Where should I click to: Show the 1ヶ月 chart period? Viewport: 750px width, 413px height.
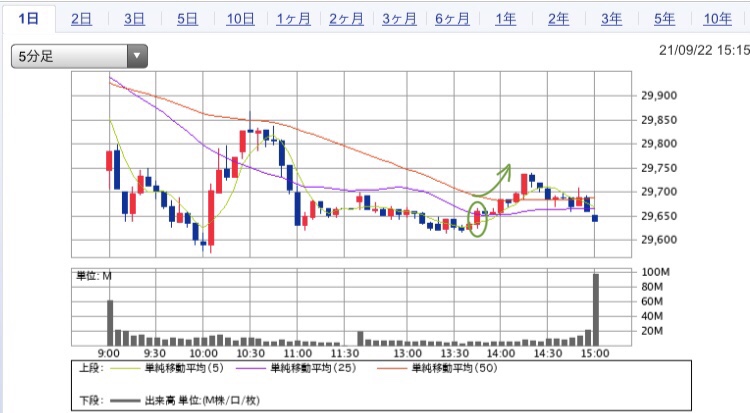(293, 19)
